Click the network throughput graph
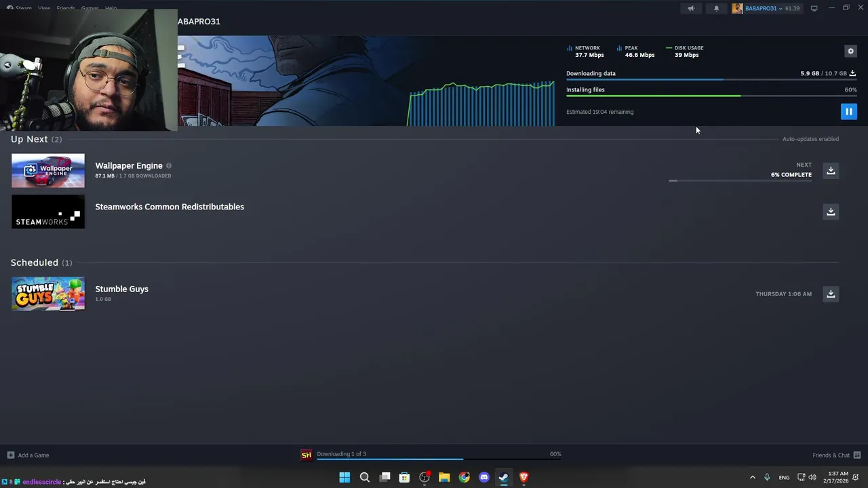The width and height of the screenshot is (868, 488). click(481, 104)
